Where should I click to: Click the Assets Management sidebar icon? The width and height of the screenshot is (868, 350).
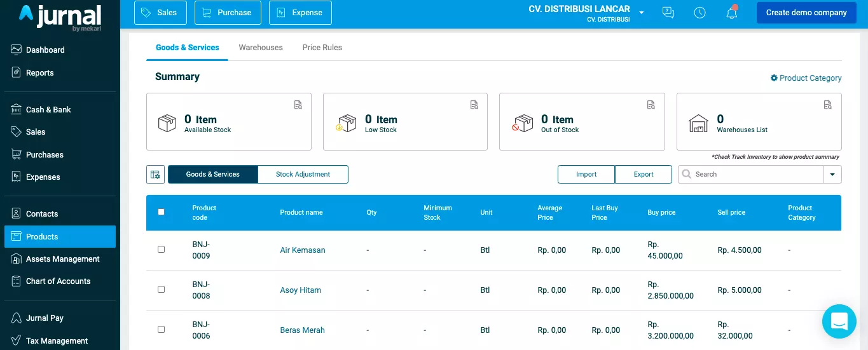(17, 259)
